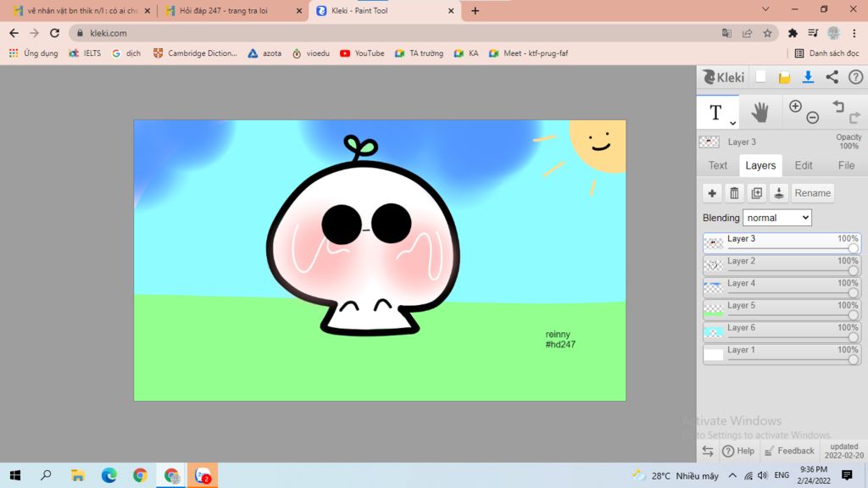The image size is (868, 488).
Task: Open Chrome's three-dot menu
Action: pyautogui.click(x=854, y=33)
